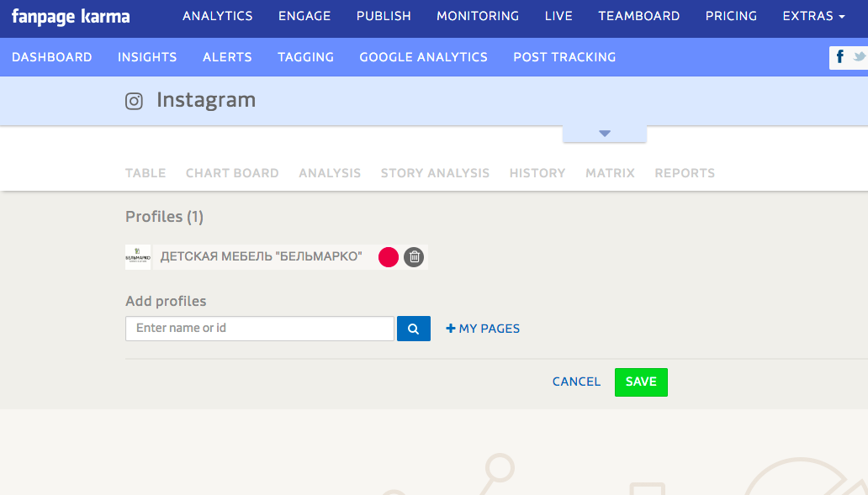Viewport: 868px width, 495px height.
Task: Switch to CHART BOARD view
Action: pyautogui.click(x=232, y=173)
